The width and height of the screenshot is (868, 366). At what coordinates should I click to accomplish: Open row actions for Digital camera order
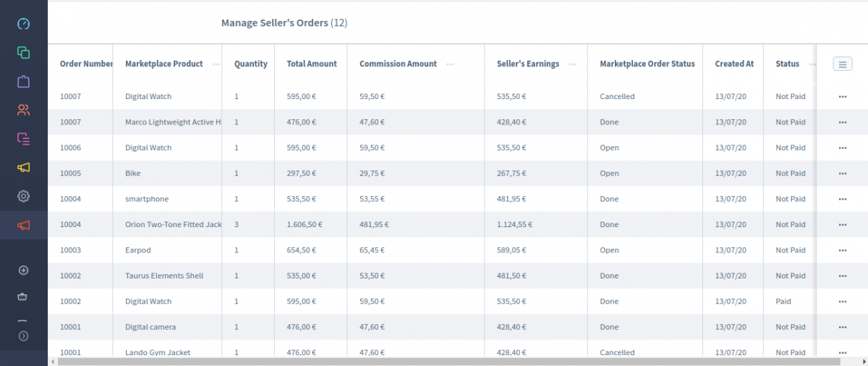(842, 328)
